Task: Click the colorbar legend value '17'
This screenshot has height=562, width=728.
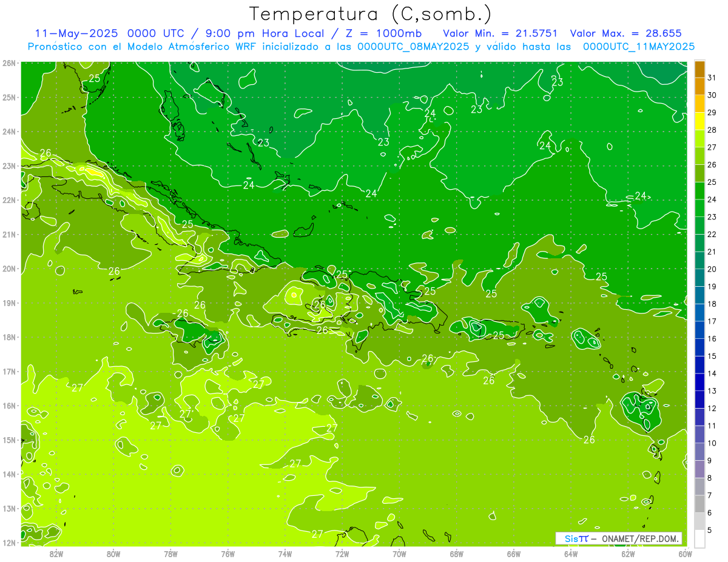Action: tap(712, 321)
